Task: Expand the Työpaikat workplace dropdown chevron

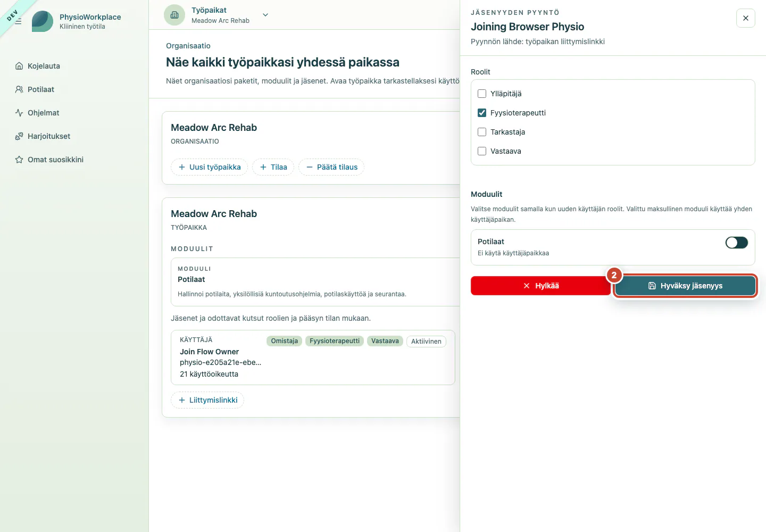Action: (265, 15)
